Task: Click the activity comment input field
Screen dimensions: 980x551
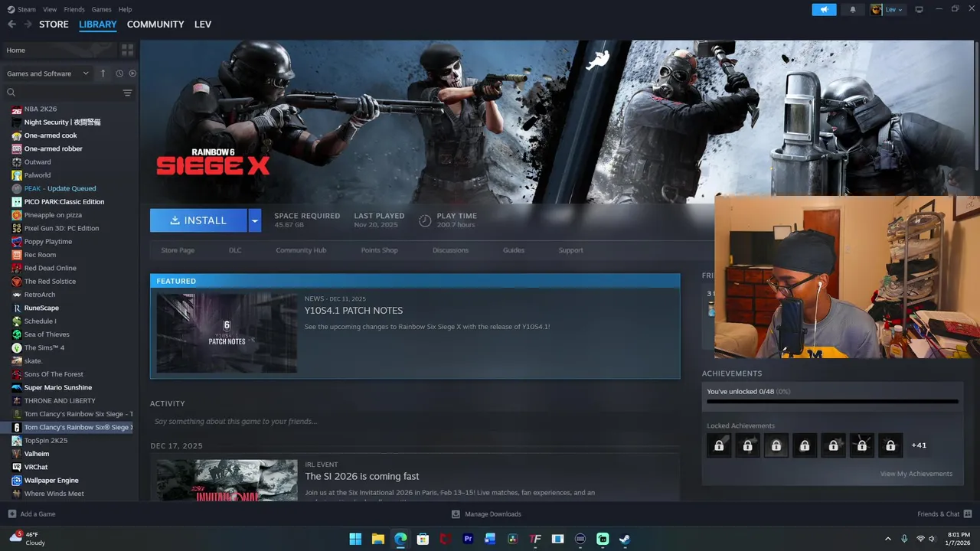Action: 414,422
